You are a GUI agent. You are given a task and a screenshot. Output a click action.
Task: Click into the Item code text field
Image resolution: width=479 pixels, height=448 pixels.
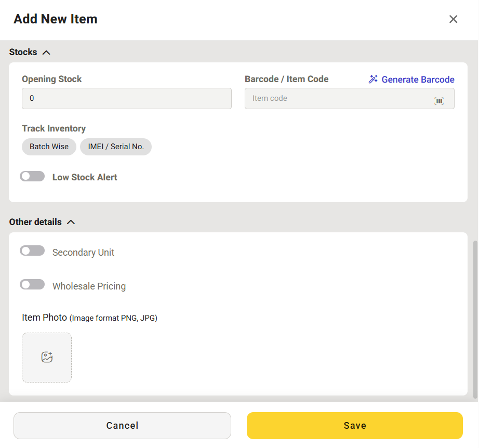[338, 98]
